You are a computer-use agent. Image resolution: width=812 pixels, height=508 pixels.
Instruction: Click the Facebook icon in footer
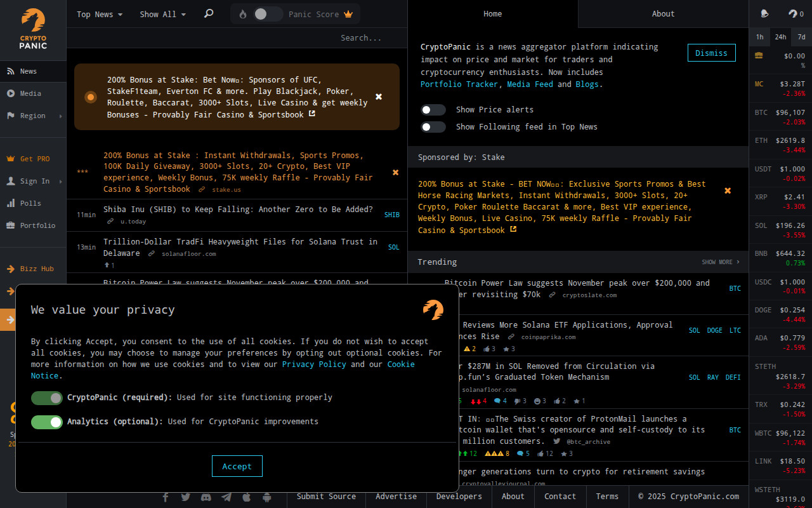[166, 497]
